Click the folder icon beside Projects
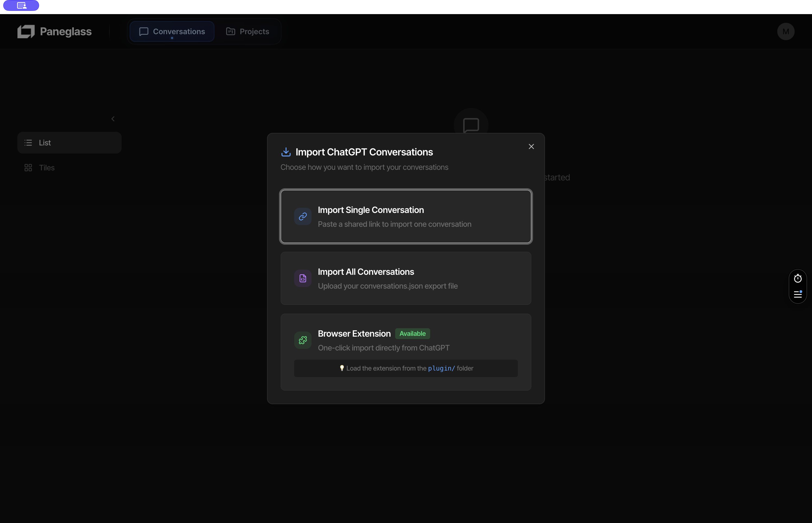Image resolution: width=812 pixels, height=523 pixels. point(230,31)
